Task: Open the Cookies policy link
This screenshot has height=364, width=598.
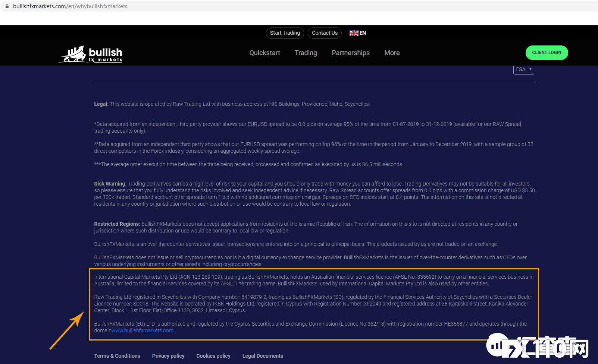Action: [x=213, y=356]
